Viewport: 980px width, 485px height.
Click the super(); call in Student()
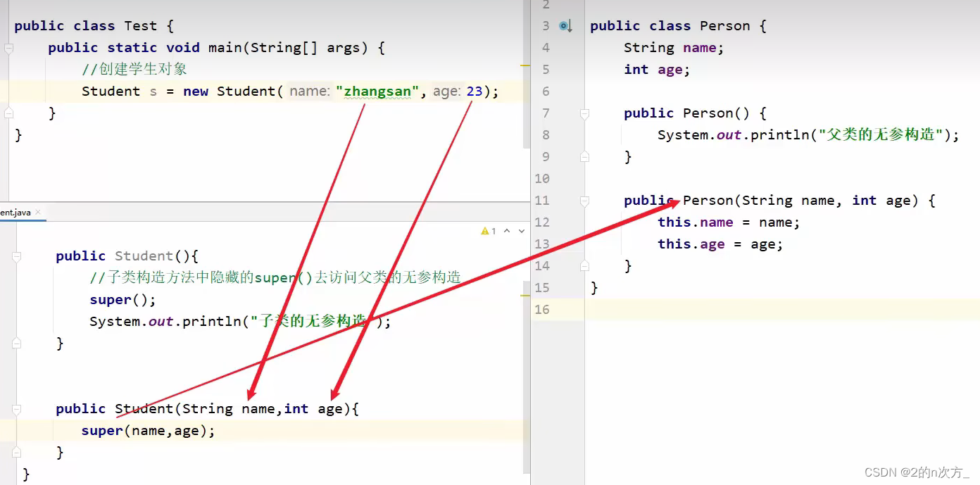pyautogui.click(x=122, y=300)
